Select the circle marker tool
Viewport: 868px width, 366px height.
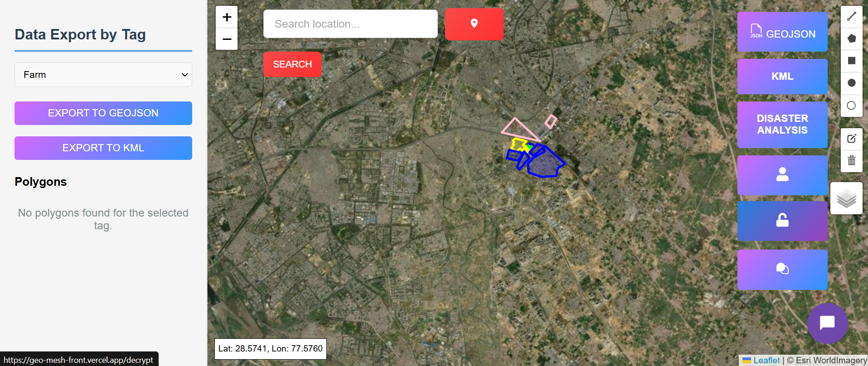851,106
